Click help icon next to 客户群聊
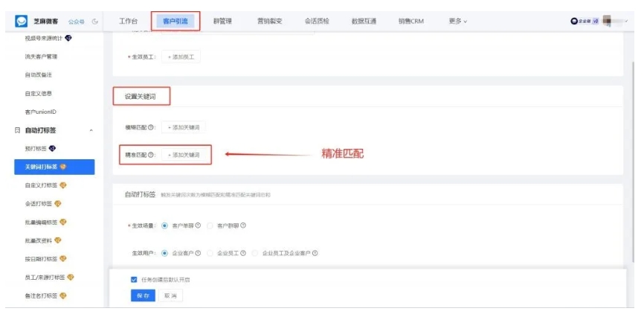This screenshot has width=644, height=317. point(243,225)
